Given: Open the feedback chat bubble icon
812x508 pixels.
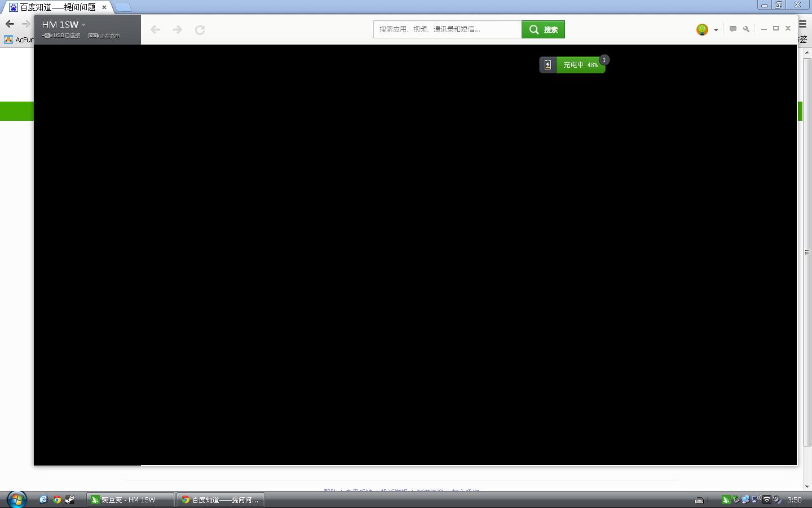Looking at the screenshot, I should pos(733,29).
